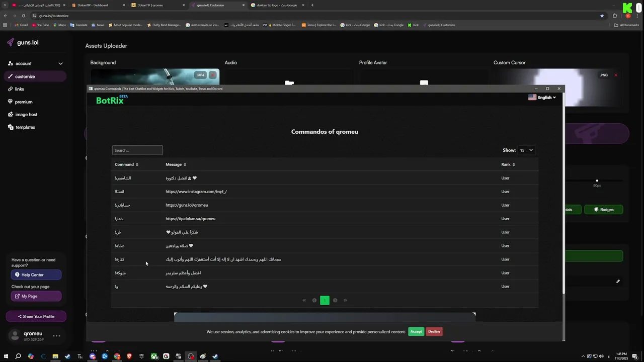
Task: Click the audio upload folder icon
Action: click(x=289, y=83)
